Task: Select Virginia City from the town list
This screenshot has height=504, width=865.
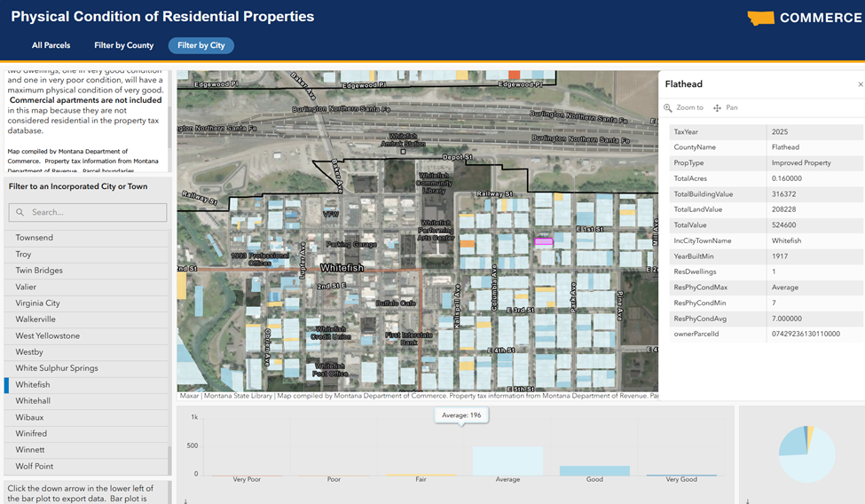Action: [x=37, y=303]
